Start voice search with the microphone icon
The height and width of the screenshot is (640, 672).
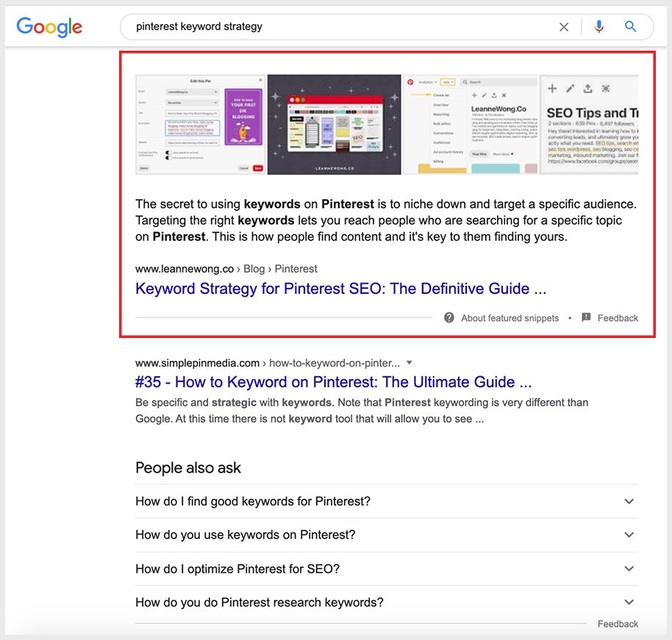pyautogui.click(x=598, y=26)
